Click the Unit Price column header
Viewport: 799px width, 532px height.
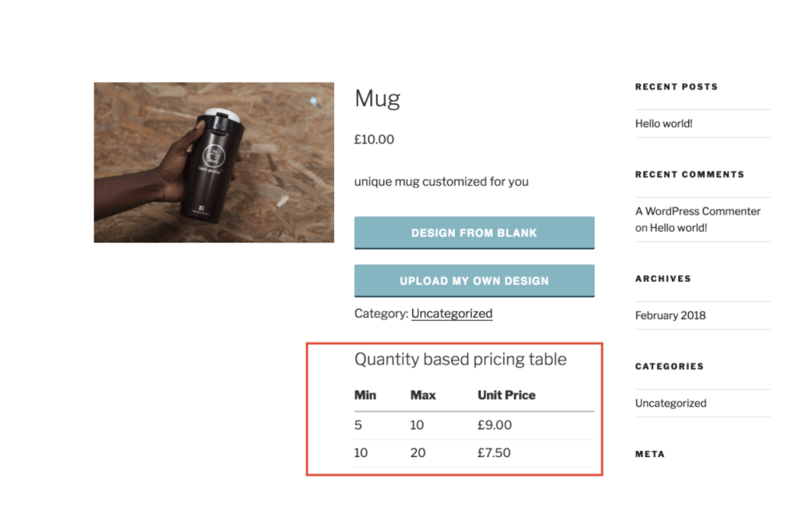pyautogui.click(x=506, y=395)
